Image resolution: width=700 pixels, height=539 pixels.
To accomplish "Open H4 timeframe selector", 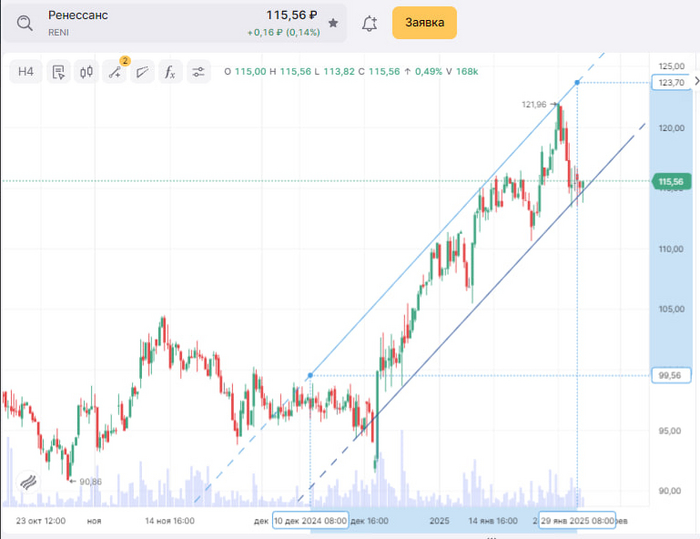I will (26, 71).
